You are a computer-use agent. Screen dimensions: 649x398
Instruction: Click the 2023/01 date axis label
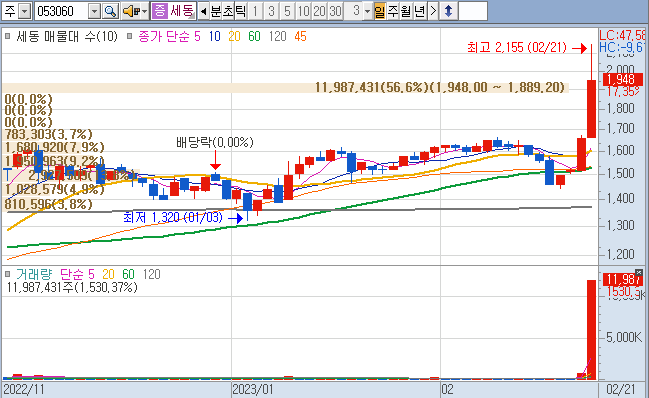pyautogui.click(x=252, y=389)
